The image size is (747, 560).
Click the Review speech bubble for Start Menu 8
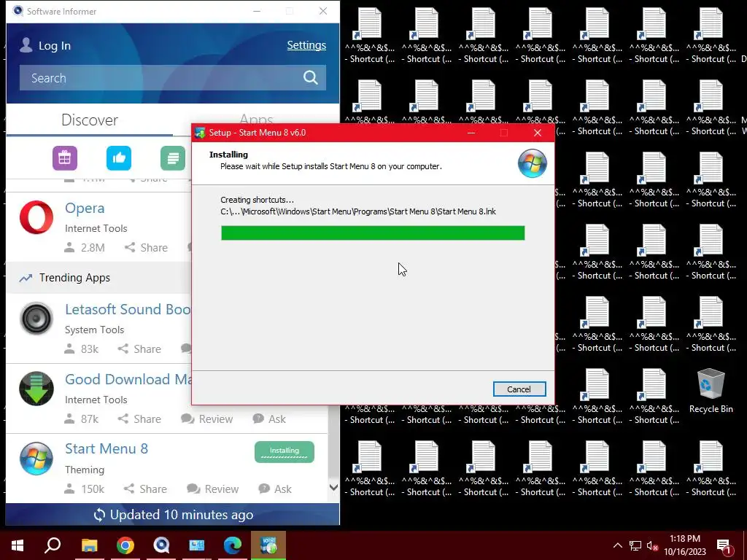click(x=193, y=489)
